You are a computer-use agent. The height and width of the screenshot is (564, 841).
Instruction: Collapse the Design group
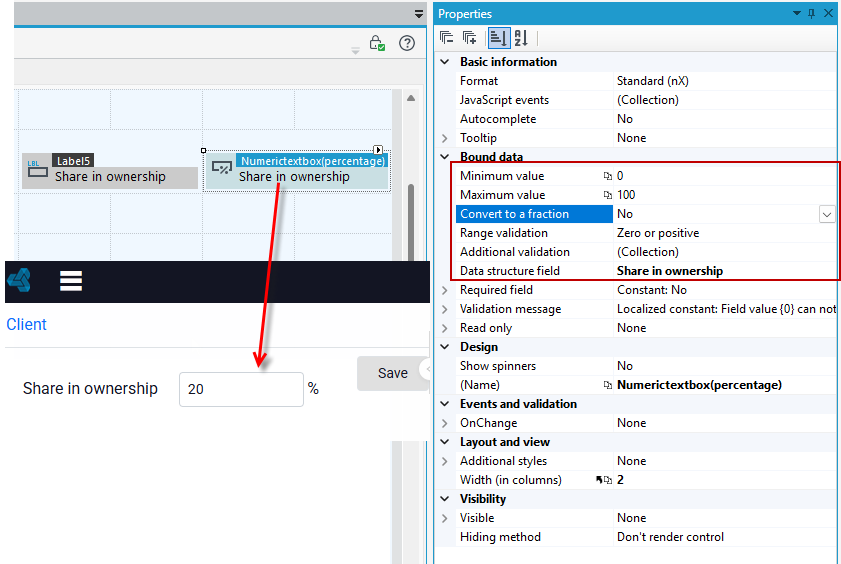[x=445, y=347]
